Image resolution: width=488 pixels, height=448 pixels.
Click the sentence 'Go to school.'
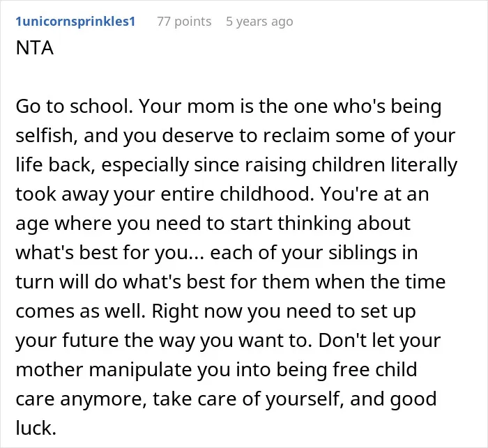[x=75, y=106]
